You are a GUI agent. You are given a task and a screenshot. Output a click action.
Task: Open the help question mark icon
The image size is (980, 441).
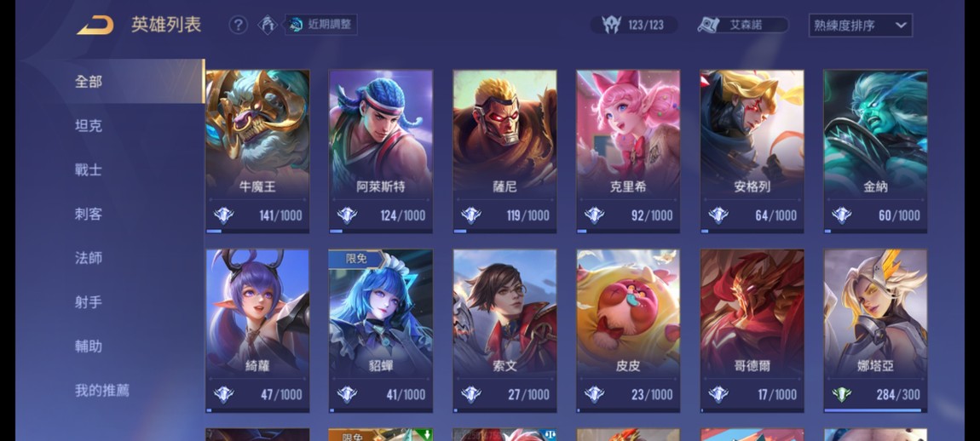pyautogui.click(x=238, y=25)
